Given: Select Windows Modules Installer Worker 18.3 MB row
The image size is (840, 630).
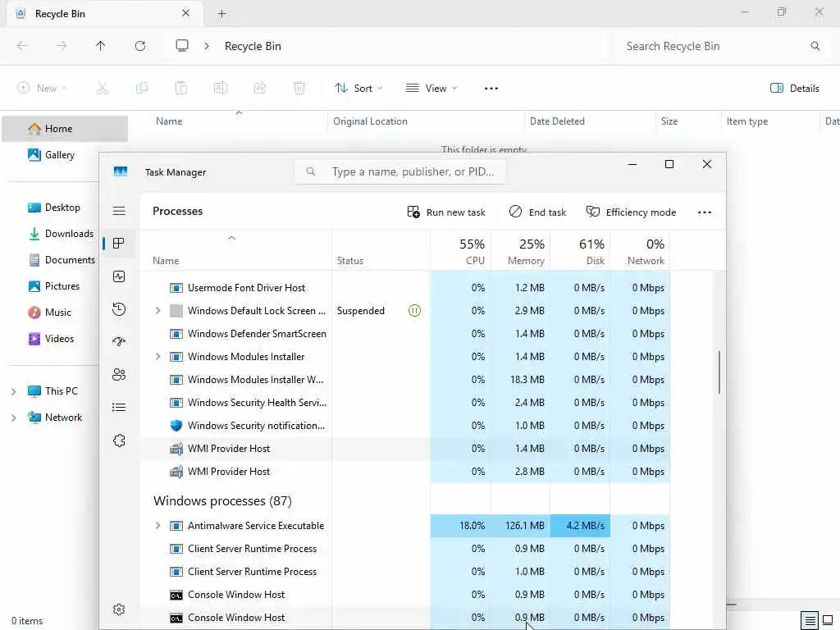Looking at the screenshot, I should (x=405, y=380).
